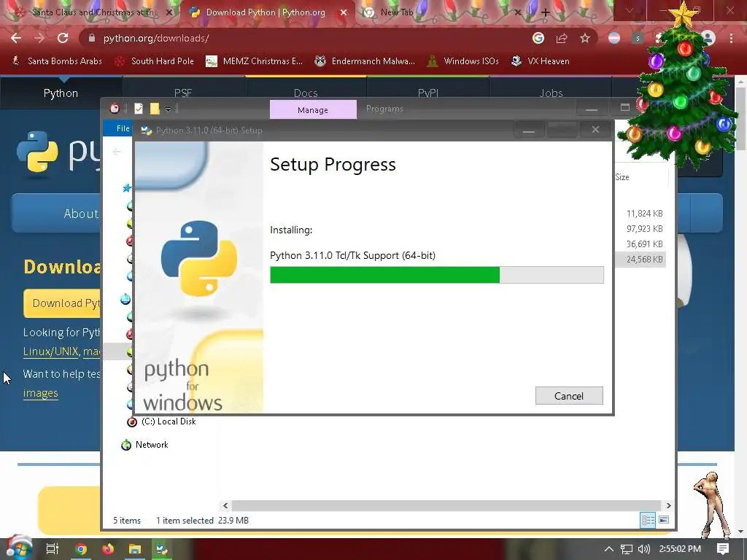Screen dimensions: 747x560
Task: Open Endermanch Malware bookmark
Action: point(365,61)
